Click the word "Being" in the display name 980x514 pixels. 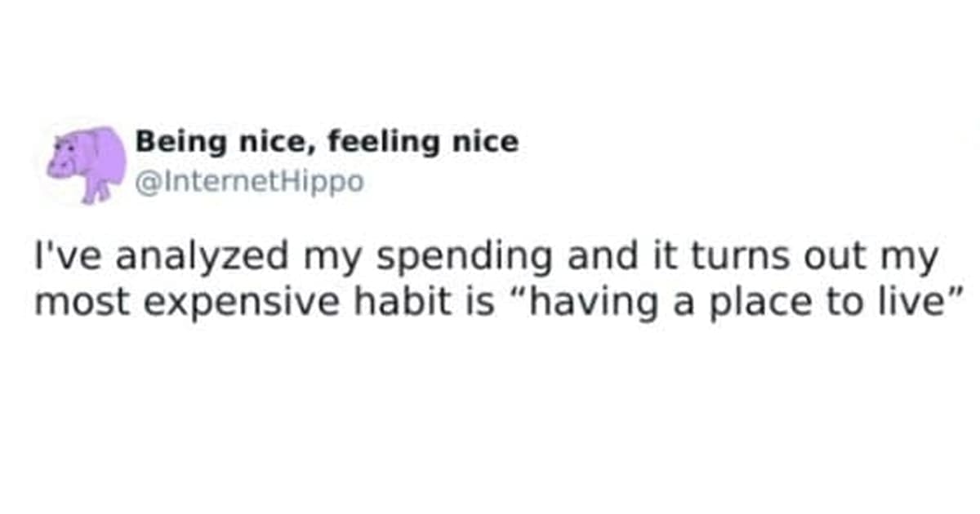[x=169, y=142]
